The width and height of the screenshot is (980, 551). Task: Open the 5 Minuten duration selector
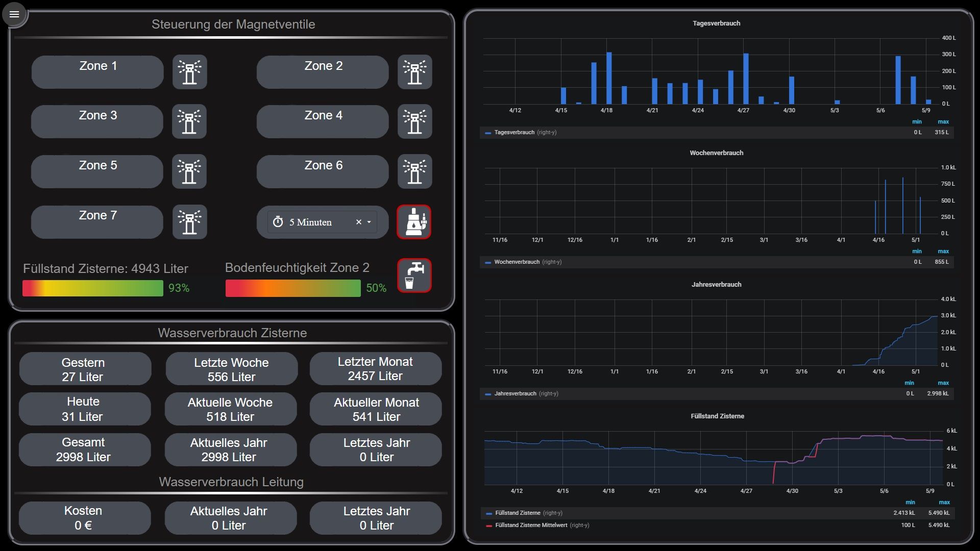click(322, 222)
